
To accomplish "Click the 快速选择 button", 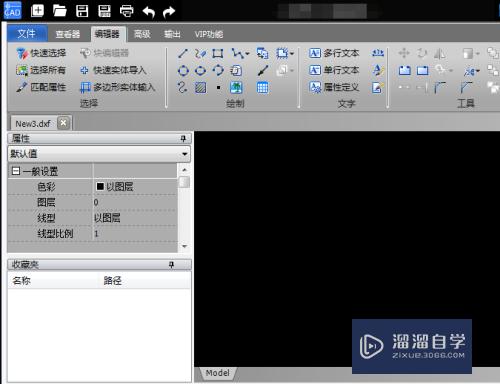I will click(x=42, y=53).
